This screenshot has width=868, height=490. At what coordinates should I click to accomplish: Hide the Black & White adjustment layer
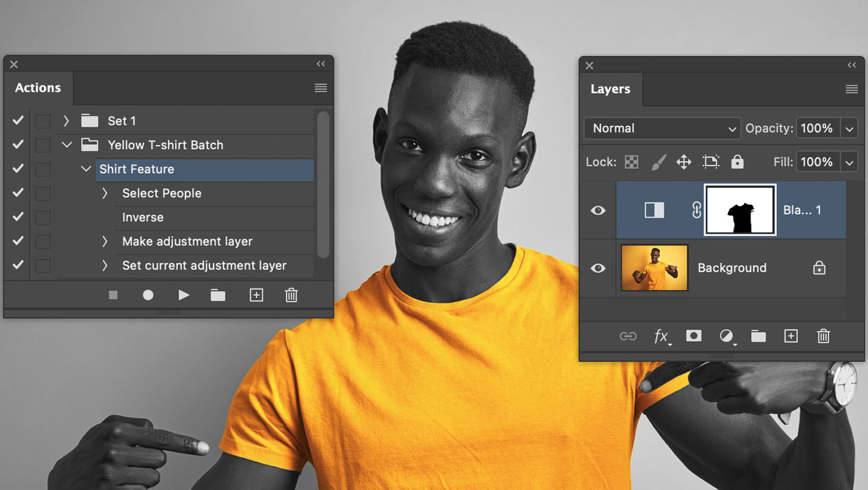point(598,210)
